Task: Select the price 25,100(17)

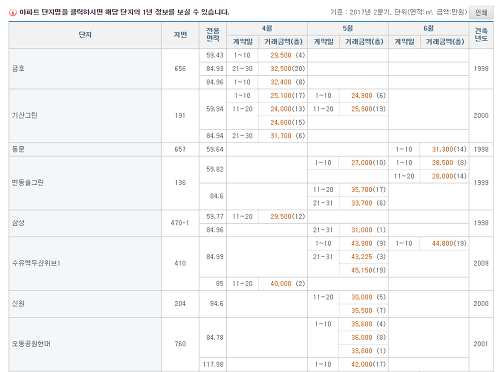Action: [288, 96]
